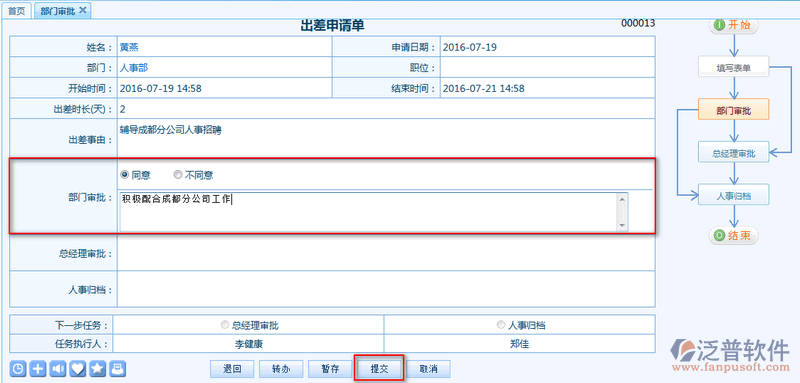The image size is (800, 383).
Task: Click the trip reason text 辅导成都分公司人事招聘
Action: [x=170, y=130]
